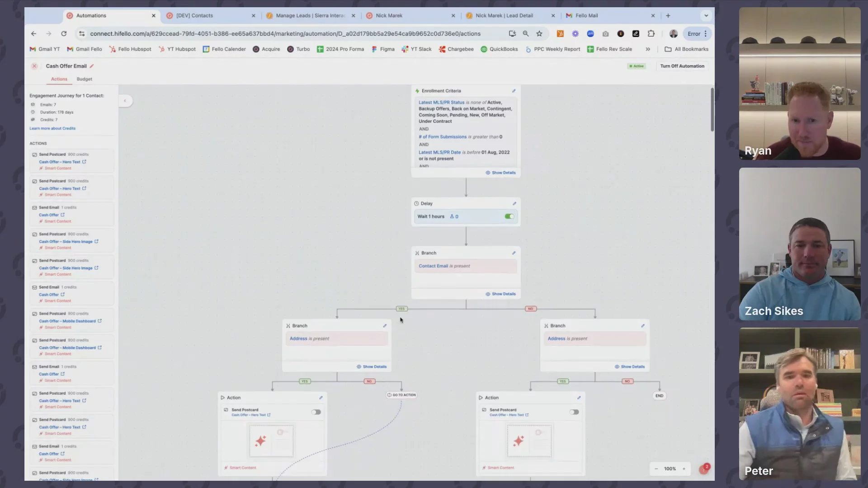The height and width of the screenshot is (488, 868).
Task: Show Details on right Address Branch
Action: pyautogui.click(x=630, y=367)
